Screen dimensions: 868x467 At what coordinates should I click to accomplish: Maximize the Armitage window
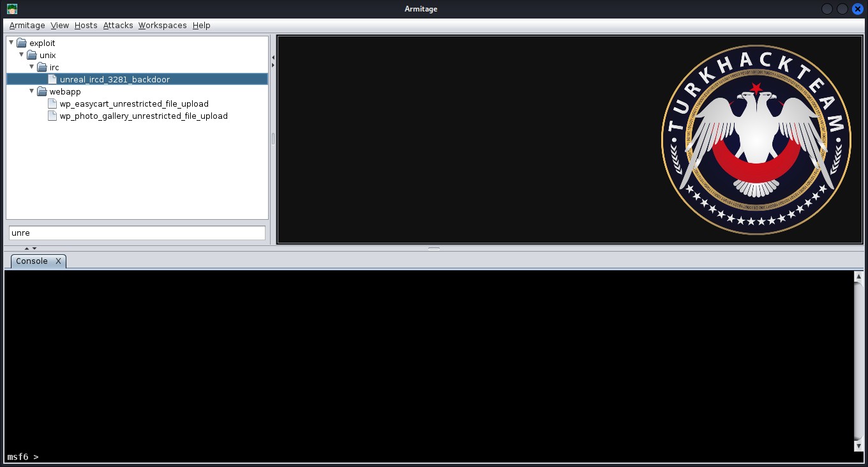(842, 9)
